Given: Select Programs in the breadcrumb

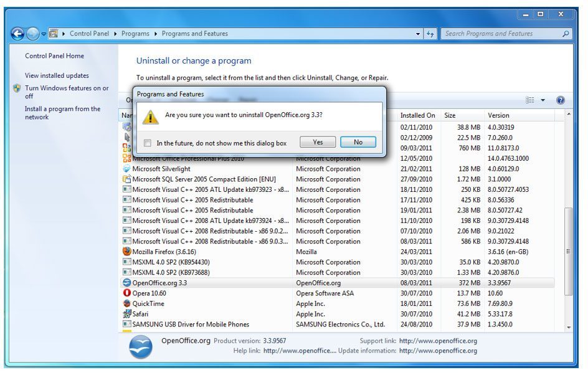Looking at the screenshot, I should tap(135, 34).
